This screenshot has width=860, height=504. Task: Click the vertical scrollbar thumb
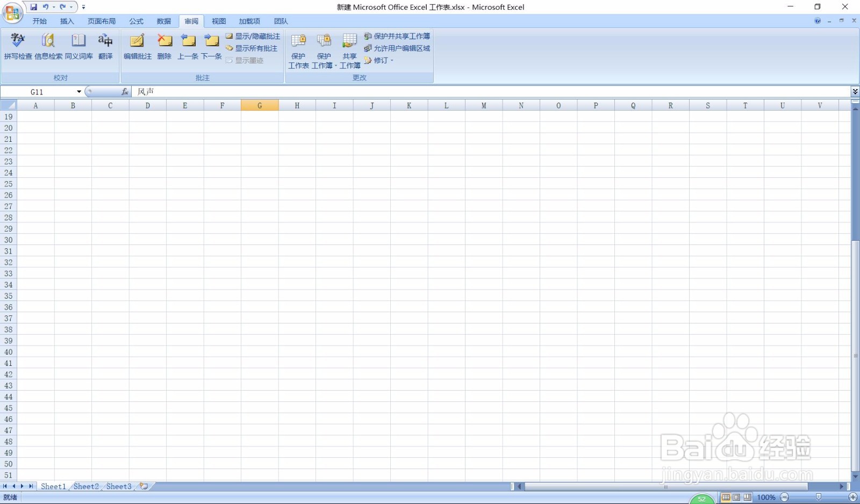pos(855,355)
